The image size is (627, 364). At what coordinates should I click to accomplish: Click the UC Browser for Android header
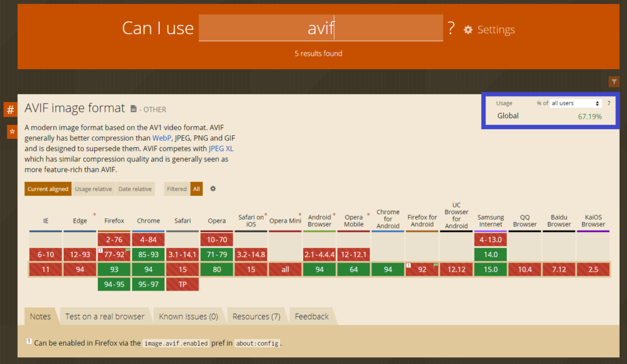click(456, 215)
